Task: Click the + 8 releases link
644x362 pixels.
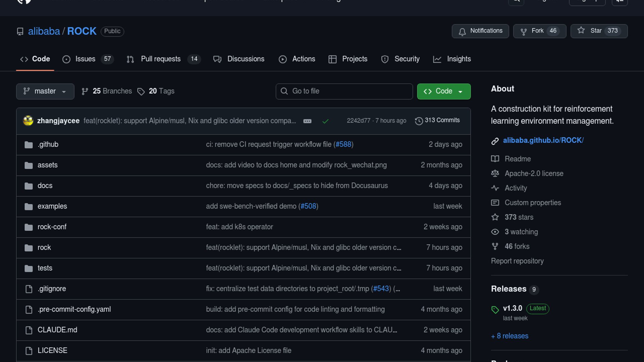Action: pyautogui.click(x=509, y=336)
